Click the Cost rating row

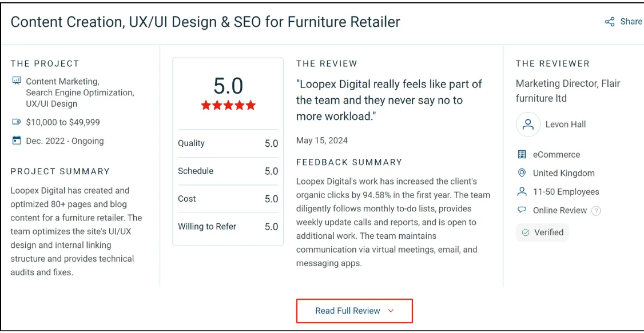click(228, 199)
